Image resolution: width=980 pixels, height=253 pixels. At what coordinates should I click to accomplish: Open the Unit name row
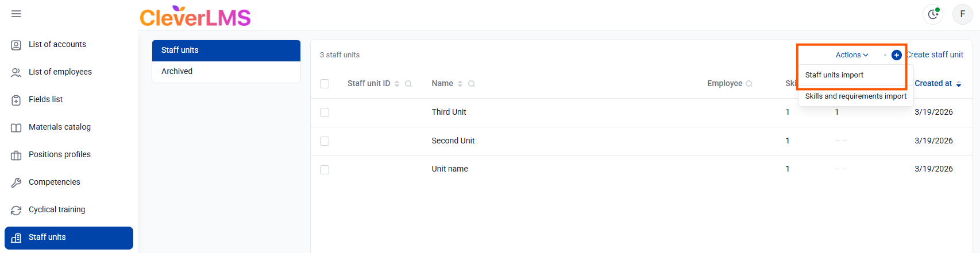[450, 169]
